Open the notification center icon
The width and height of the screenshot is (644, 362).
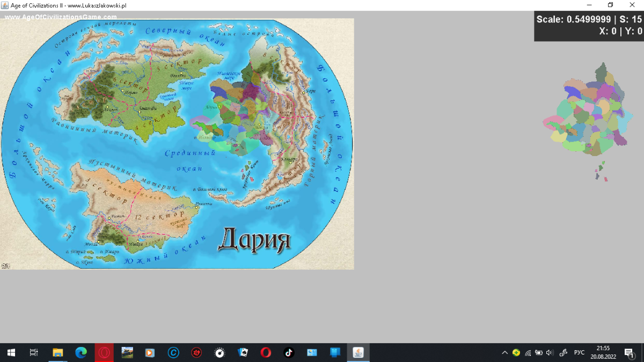[629, 352]
